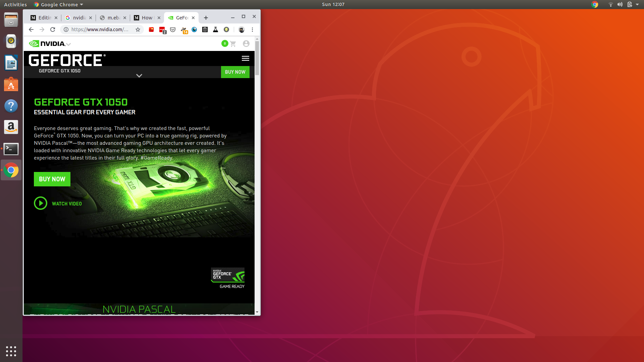This screenshot has height=362, width=644.
Task: Open Ubuntu Software from the dock
Action: pyautogui.click(x=11, y=84)
